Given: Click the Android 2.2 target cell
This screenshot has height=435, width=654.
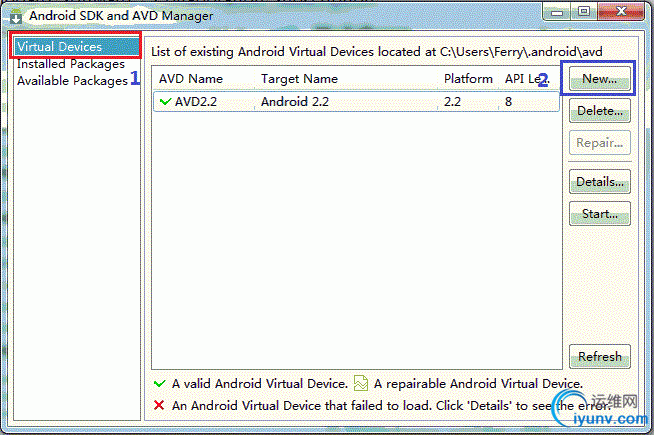Looking at the screenshot, I should click(295, 101).
